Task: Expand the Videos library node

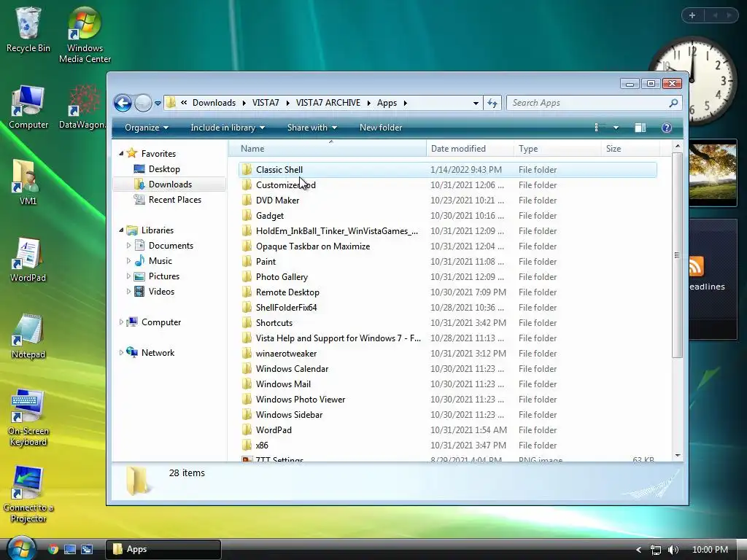Action: pos(128,292)
